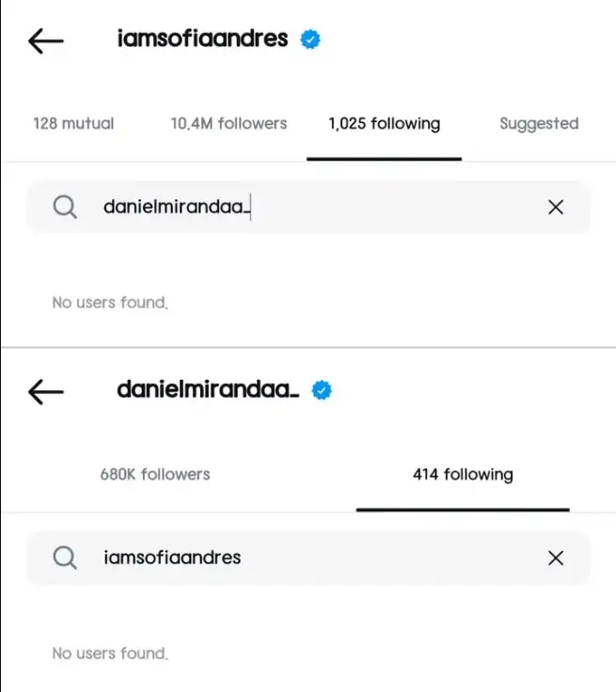This screenshot has width=616, height=692.
Task: Open the 680K followers tab
Action: tap(155, 475)
